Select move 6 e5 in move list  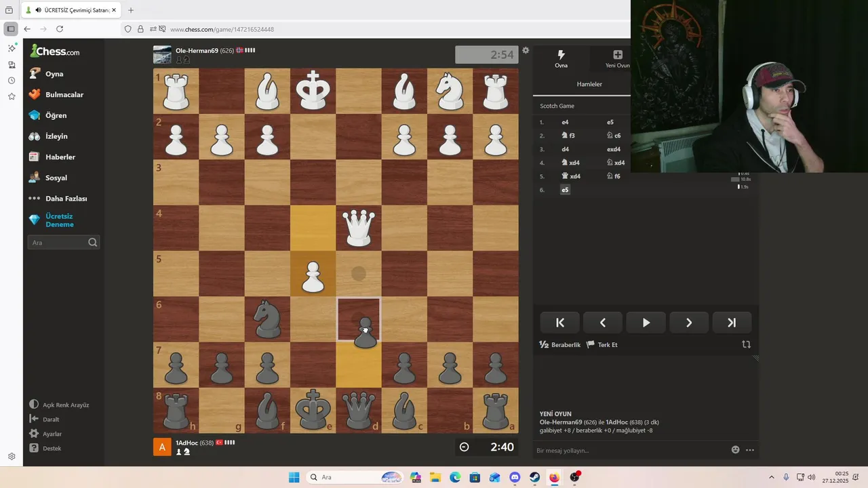coord(565,190)
